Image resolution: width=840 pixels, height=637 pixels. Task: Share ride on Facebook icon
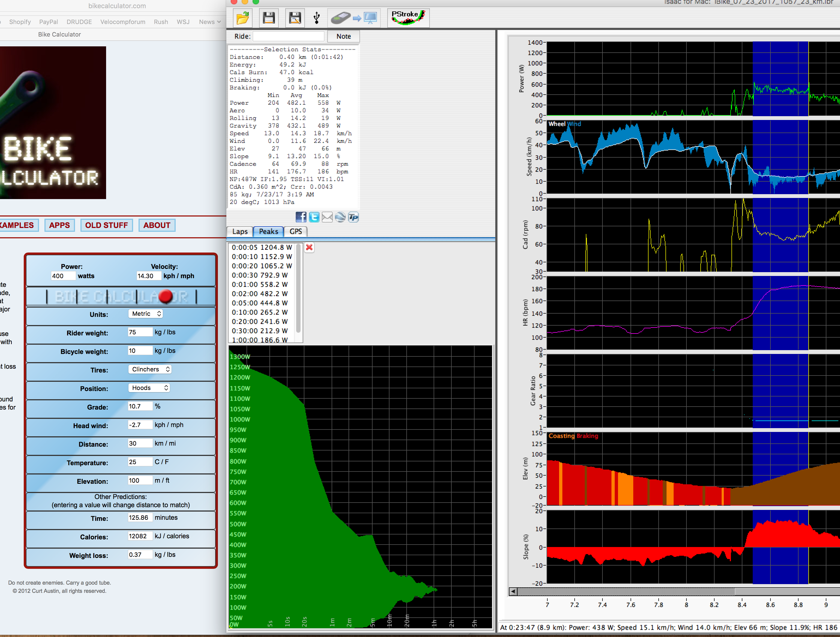pos(301,217)
